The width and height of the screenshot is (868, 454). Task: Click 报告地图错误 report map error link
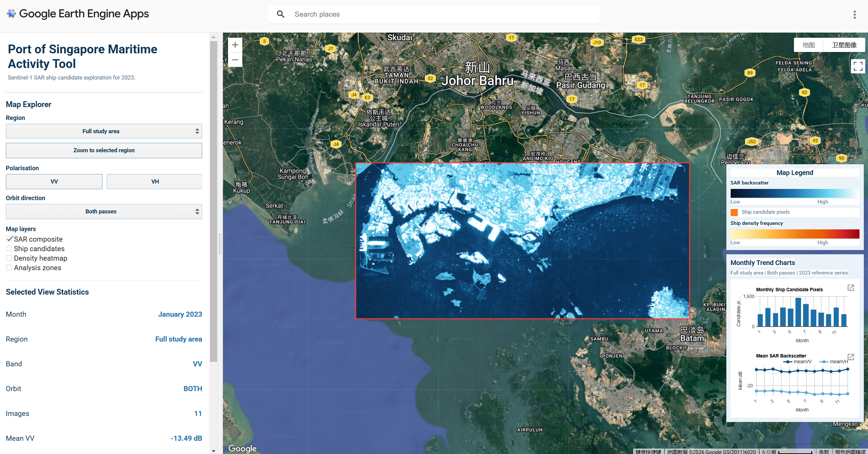tap(850, 451)
